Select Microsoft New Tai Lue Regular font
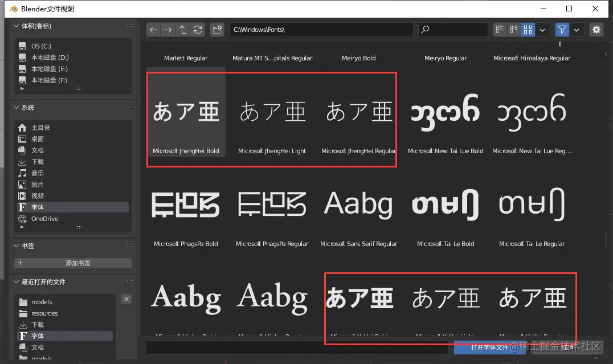613x364 pixels. [532, 113]
